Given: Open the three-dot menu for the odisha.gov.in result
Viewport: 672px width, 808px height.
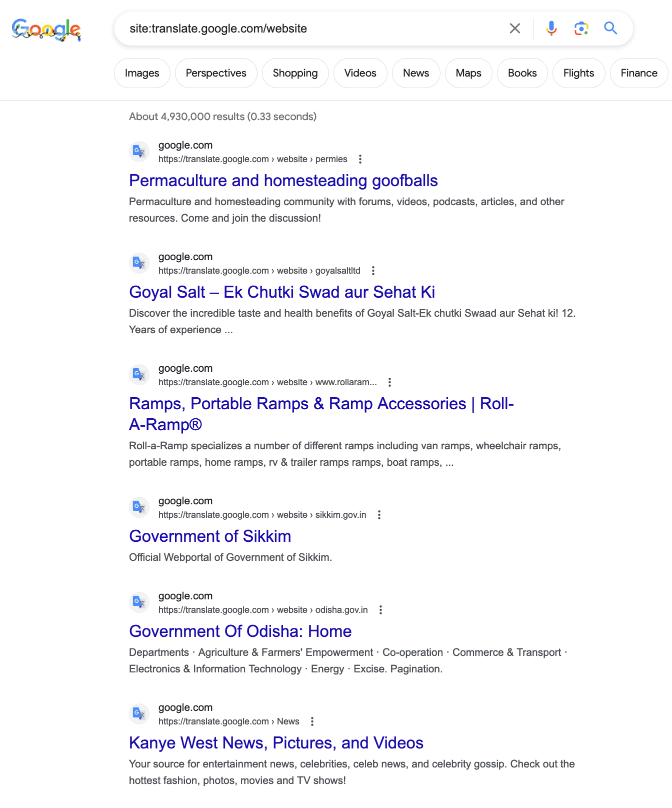Looking at the screenshot, I should point(380,610).
